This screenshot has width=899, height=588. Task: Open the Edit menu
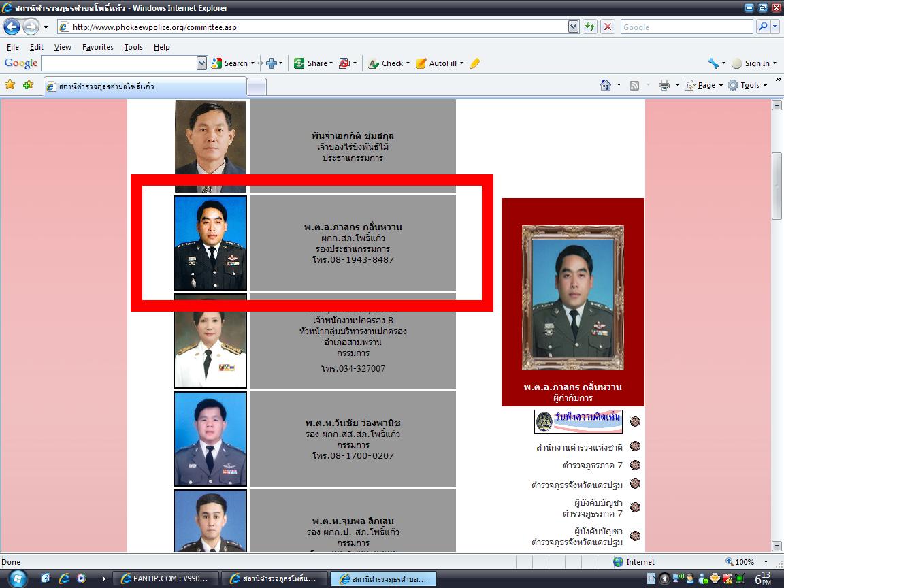[36, 47]
